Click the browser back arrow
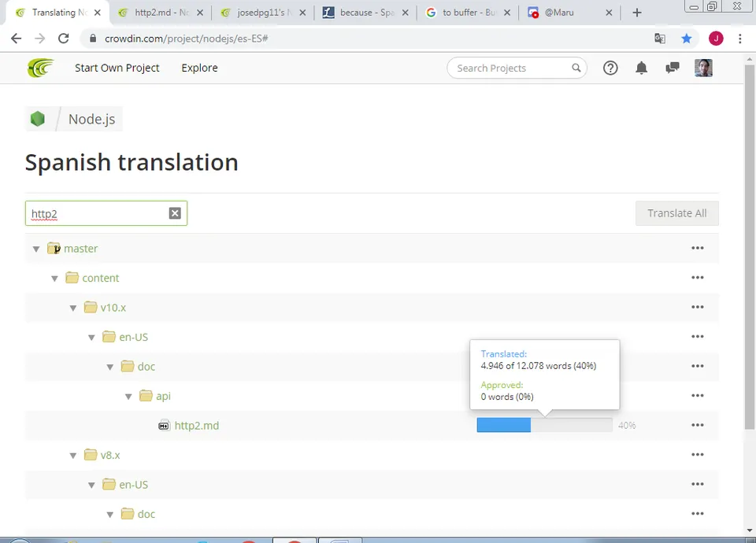This screenshot has height=543, width=756. 16,39
